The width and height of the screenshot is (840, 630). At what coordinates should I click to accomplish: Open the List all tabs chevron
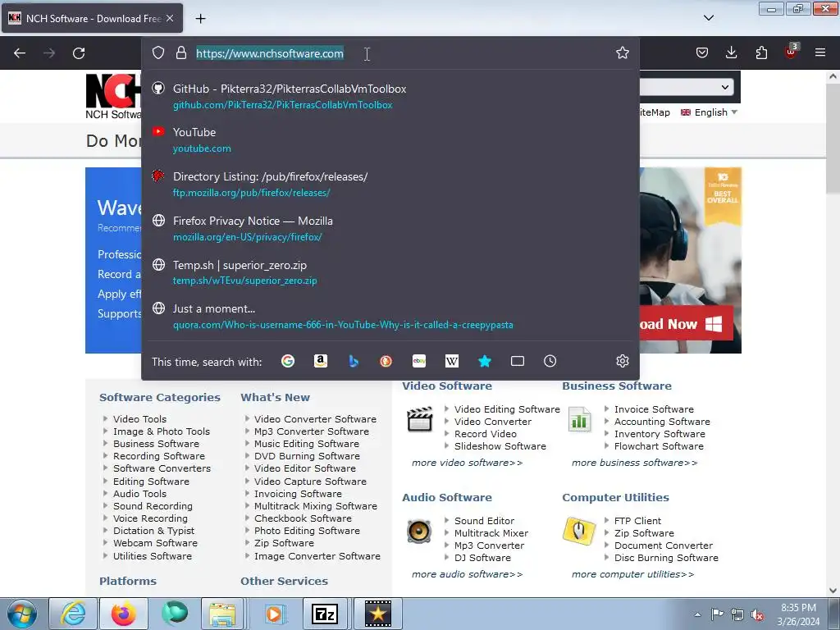[x=708, y=18]
